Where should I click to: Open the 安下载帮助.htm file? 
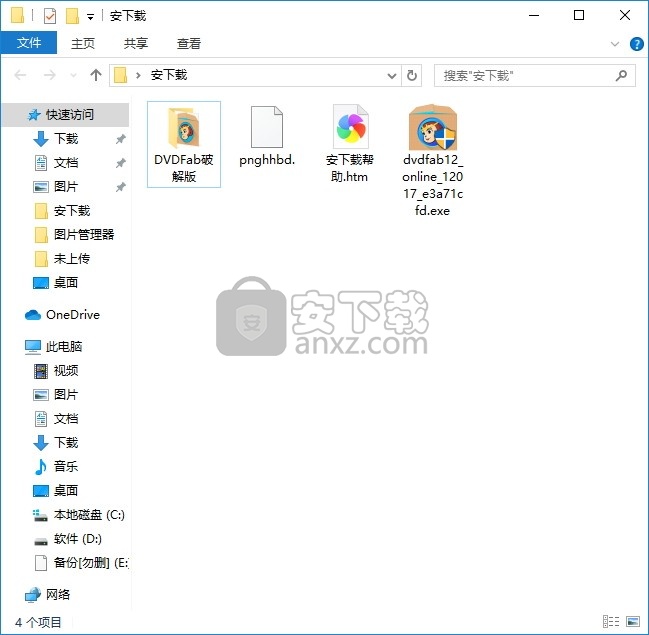[350, 144]
